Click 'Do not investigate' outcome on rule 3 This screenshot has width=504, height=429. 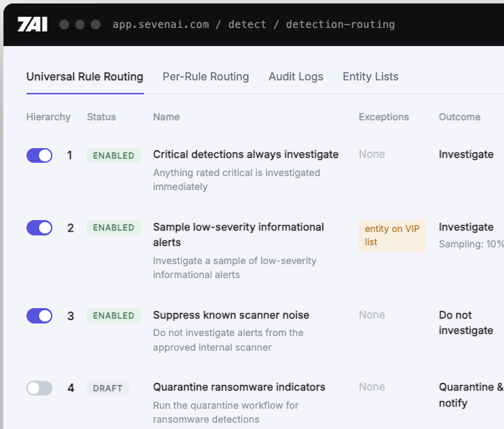(x=466, y=323)
